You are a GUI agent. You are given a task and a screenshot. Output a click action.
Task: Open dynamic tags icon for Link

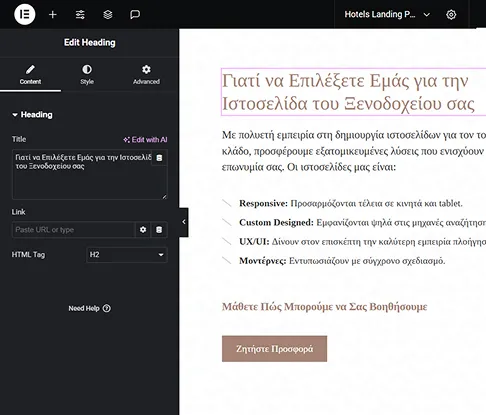[x=159, y=230]
